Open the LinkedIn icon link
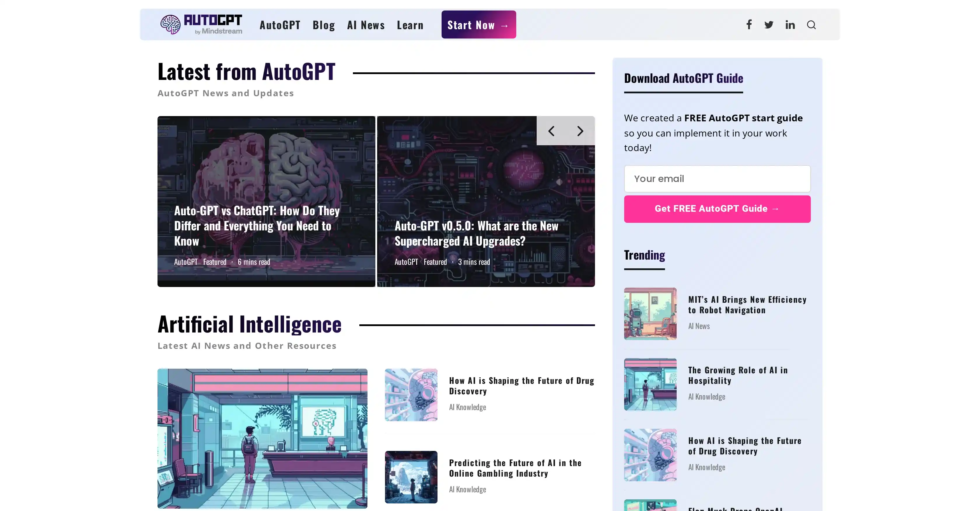 790,25
